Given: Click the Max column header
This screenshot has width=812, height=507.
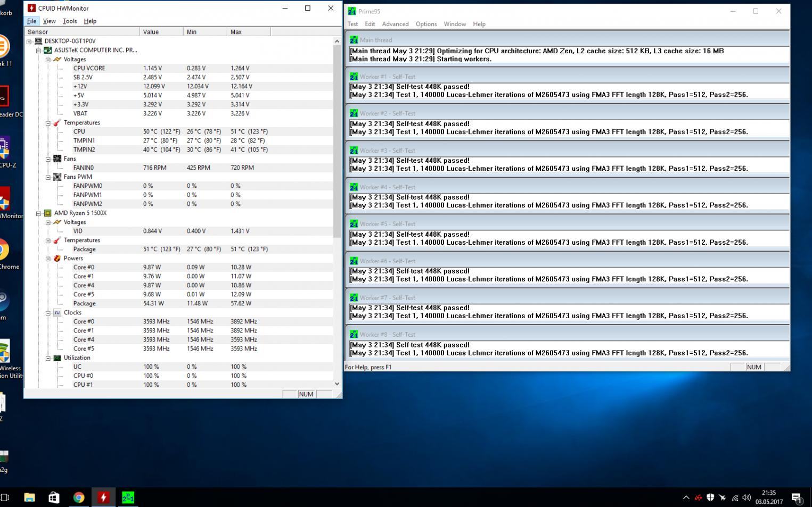Looking at the screenshot, I should (x=249, y=32).
